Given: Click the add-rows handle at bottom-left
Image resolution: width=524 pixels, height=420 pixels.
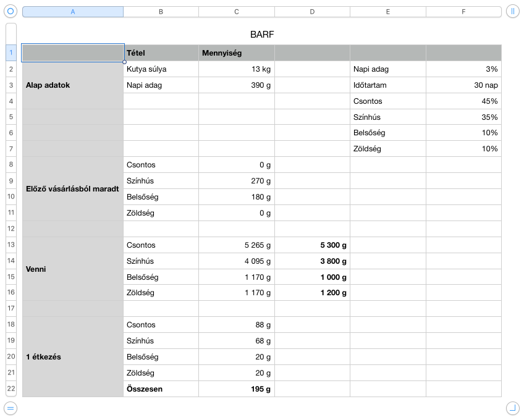Looking at the screenshot, I should click(x=11, y=408).
